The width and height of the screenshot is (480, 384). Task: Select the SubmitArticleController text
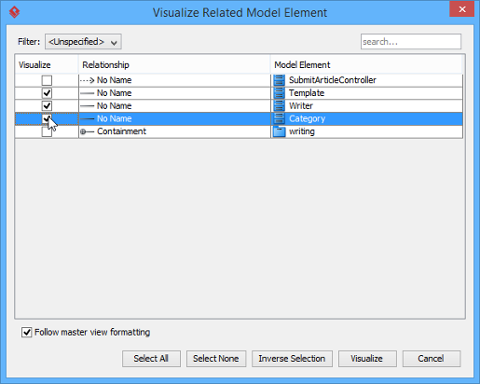coord(332,80)
